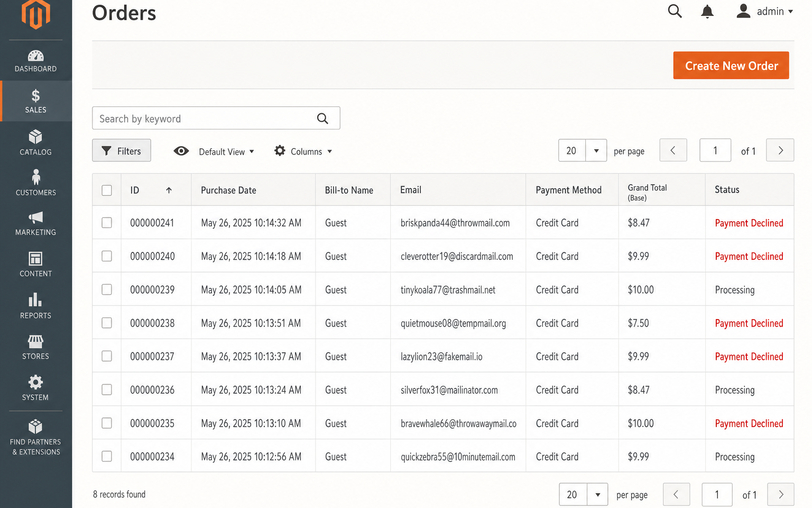812x508 pixels.
Task: Open the Stores storefront icon
Action: click(x=35, y=341)
